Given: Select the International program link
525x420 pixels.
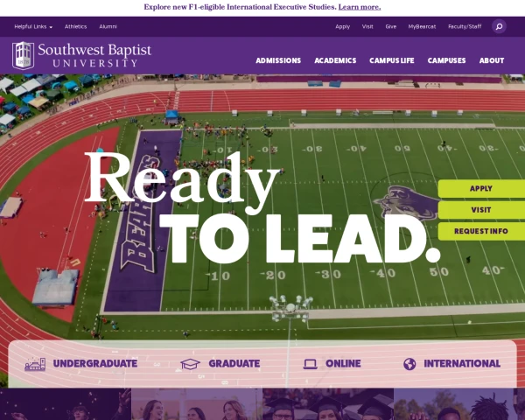Looking at the screenshot, I should tap(462, 364).
